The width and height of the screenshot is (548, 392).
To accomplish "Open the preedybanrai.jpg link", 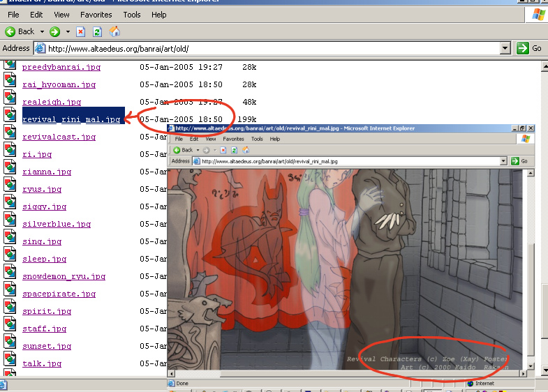I will coord(61,67).
